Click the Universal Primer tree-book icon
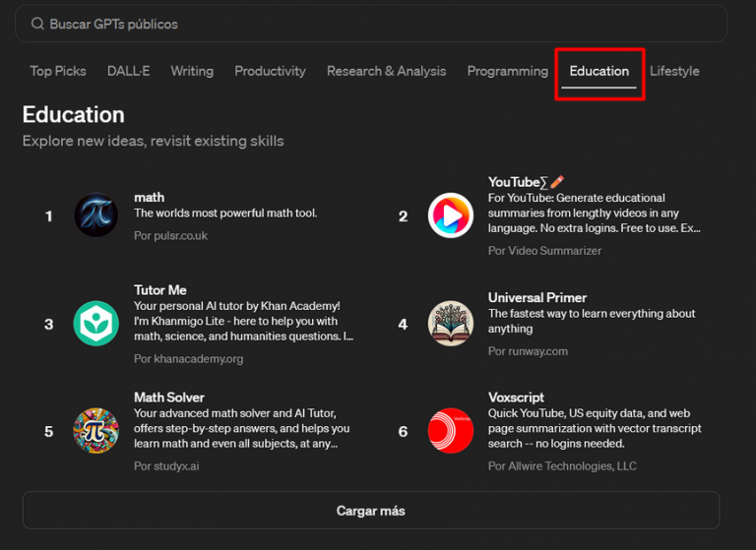 (450, 324)
